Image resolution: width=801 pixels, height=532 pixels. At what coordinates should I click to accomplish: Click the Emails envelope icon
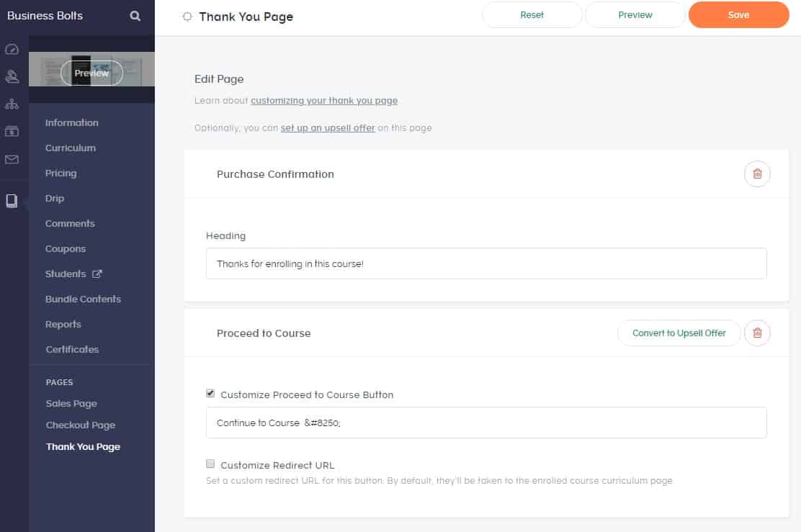point(12,159)
